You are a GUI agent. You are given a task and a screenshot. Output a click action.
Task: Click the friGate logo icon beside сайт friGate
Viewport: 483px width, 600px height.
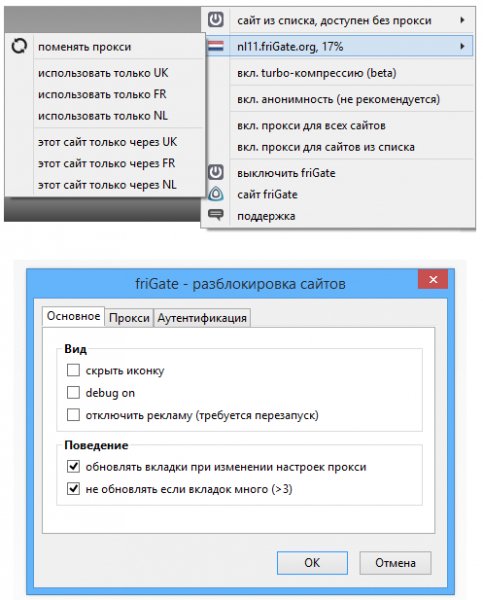click(215, 194)
